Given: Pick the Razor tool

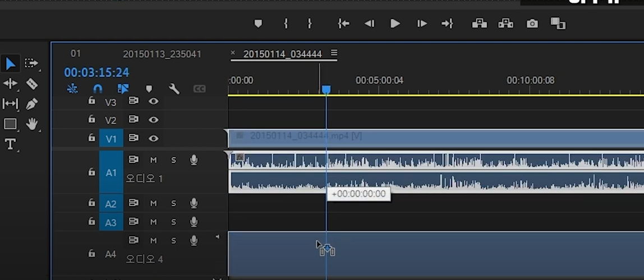Looking at the screenshot, I should pyautogui.click(x=32, y=84).
